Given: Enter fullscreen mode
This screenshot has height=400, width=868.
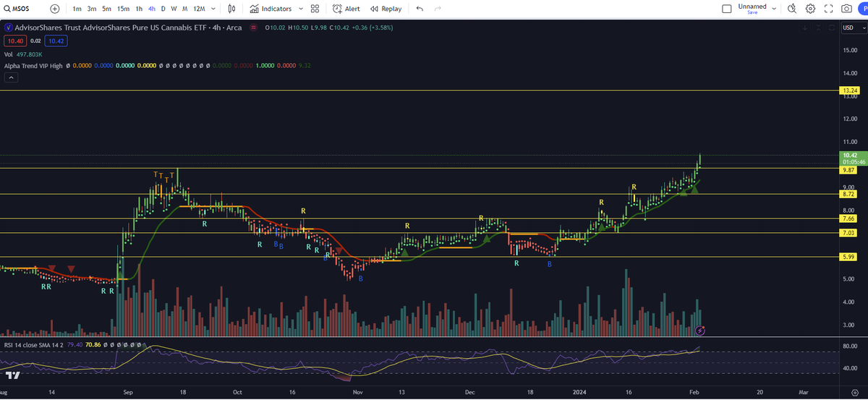Looking at the screenshot, I should point(829,9).
